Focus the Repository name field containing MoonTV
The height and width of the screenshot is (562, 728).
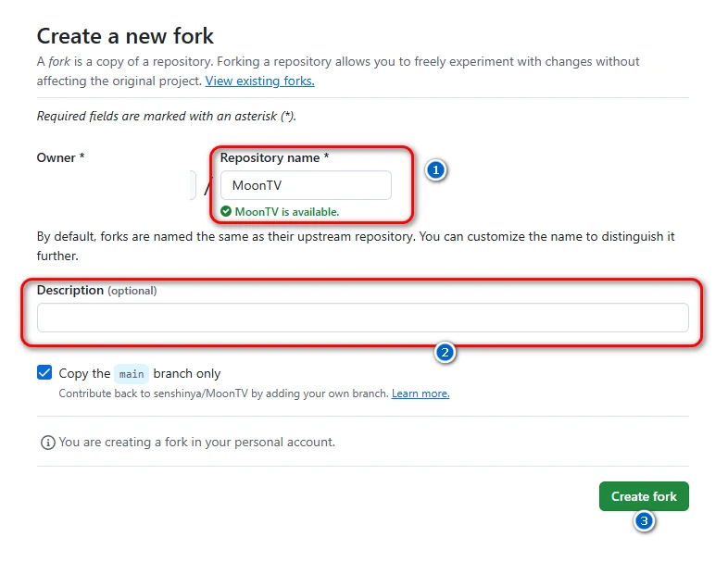[306, 185]
